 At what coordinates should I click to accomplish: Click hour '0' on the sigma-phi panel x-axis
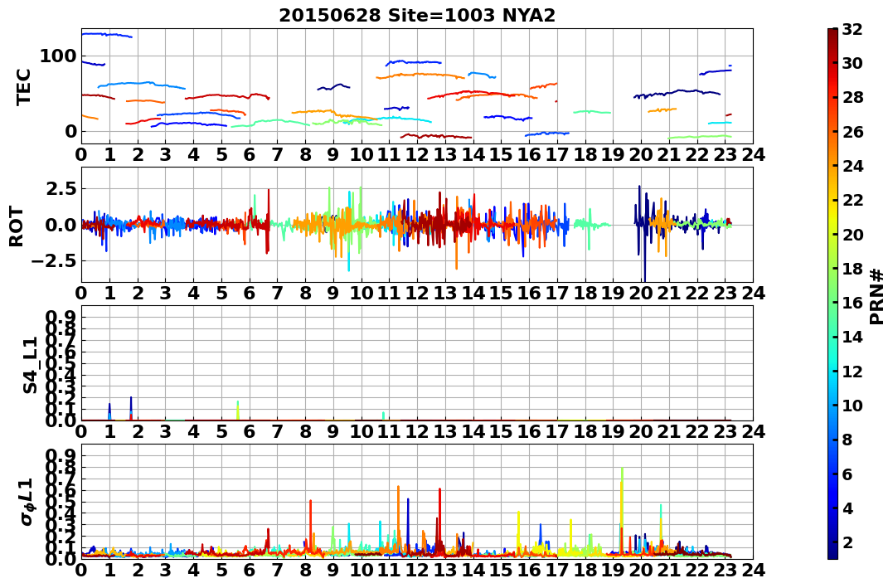(81, 571)
